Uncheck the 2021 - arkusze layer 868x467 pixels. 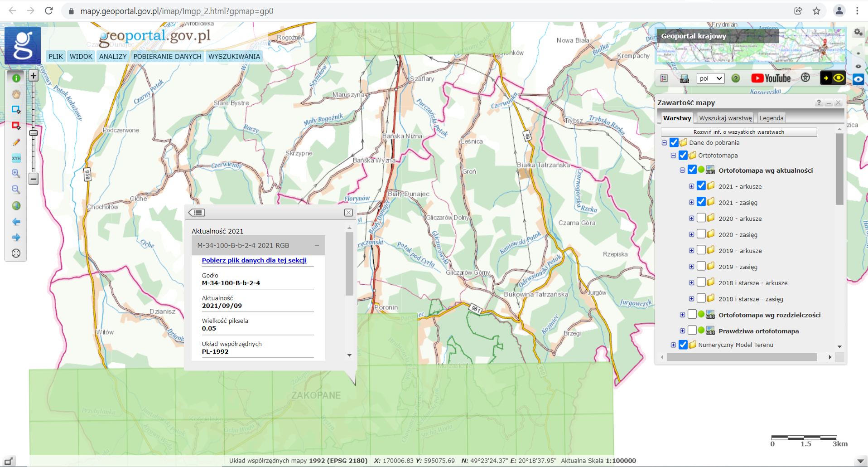click(701, 186)
